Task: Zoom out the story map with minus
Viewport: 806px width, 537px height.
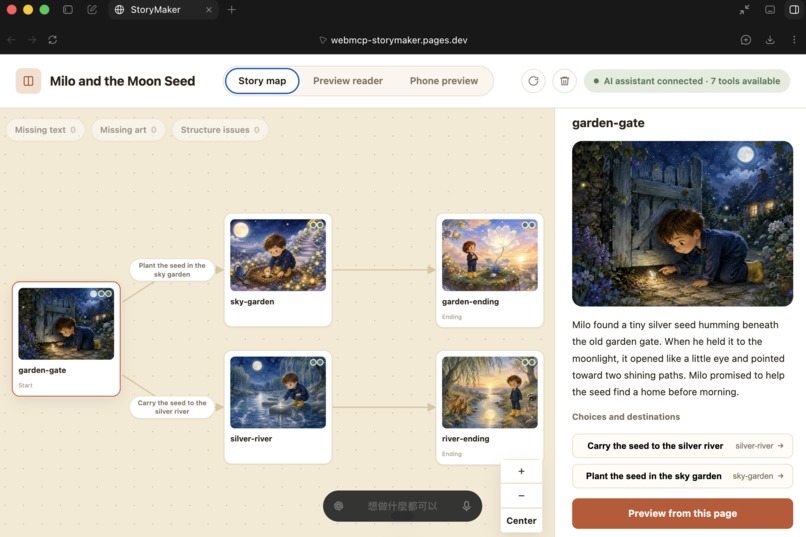Action: click(x=521, y=495)
